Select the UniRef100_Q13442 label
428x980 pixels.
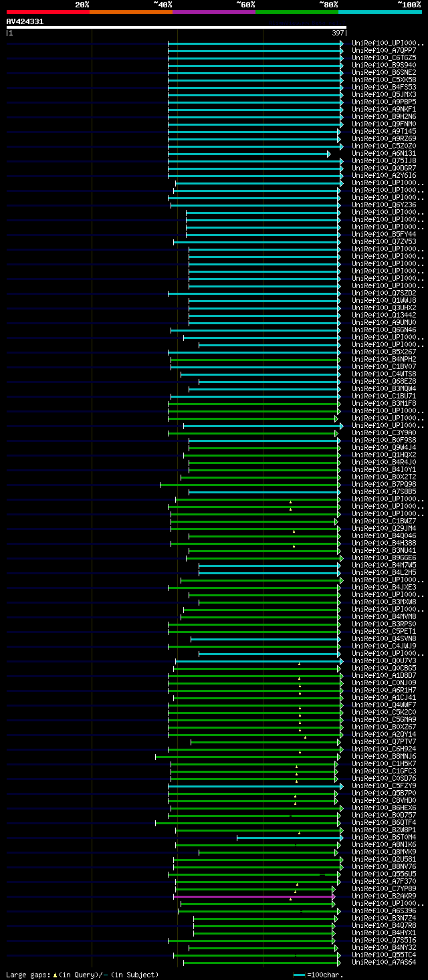tap(384, 316)
